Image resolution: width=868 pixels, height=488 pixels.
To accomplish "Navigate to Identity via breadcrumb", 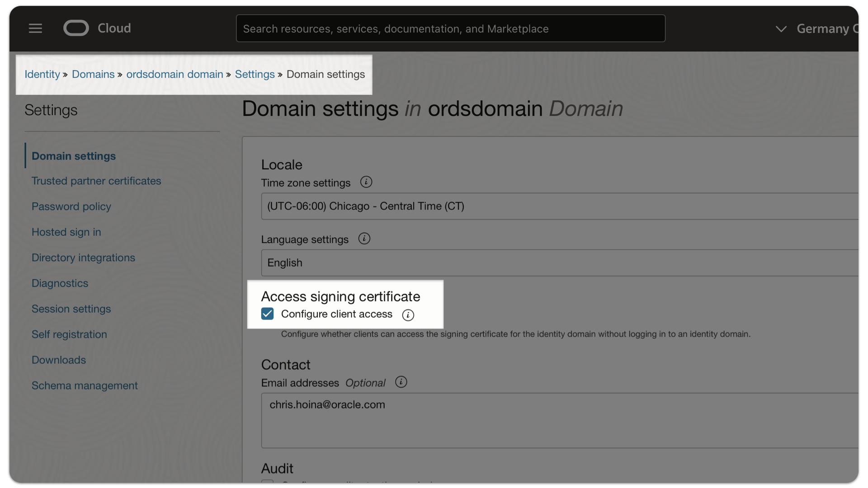I will [x=42, y=74].
